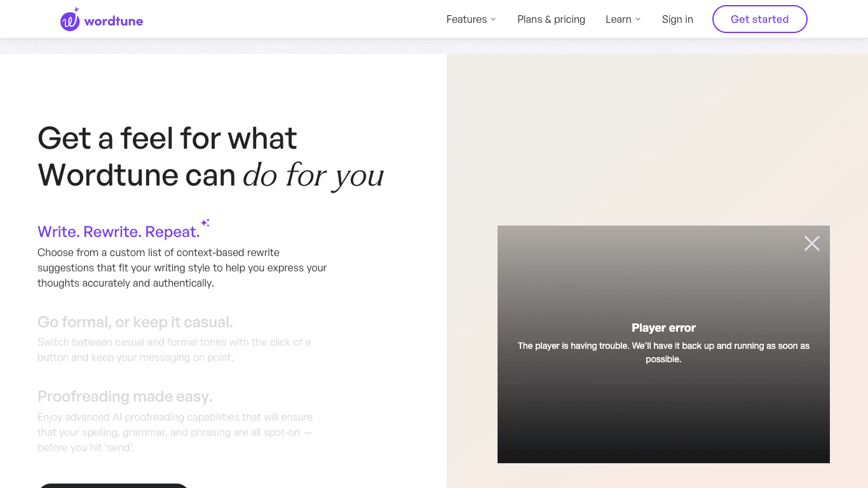Click the dark button at the page bottom
Image resolution: width=868 pixels, height=488 pixels.
(113, 486)
